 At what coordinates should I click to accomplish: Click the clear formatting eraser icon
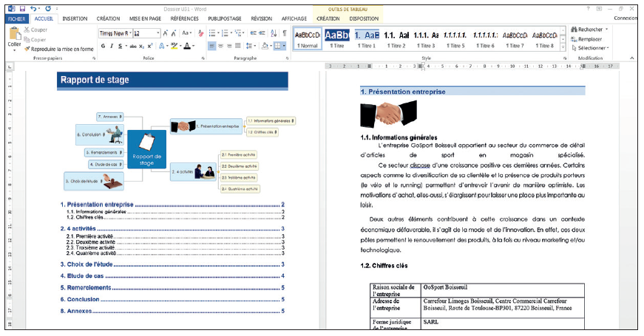pyautogui.click(x=199, y=33)
